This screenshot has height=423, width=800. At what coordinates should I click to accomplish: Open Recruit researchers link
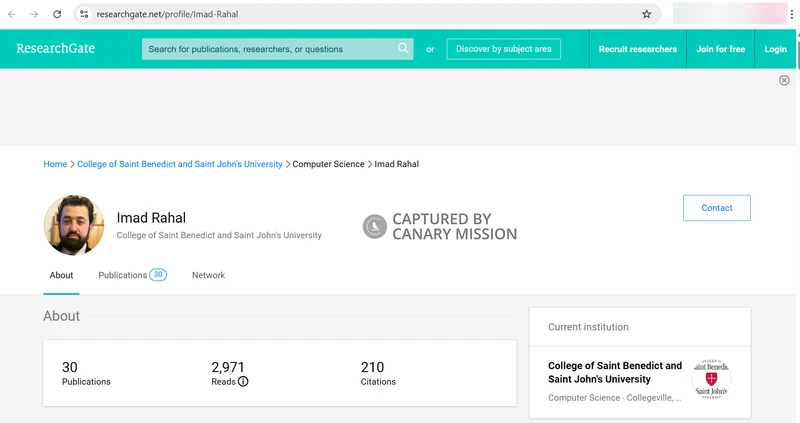pyautogui.click(x=638, y=49)
